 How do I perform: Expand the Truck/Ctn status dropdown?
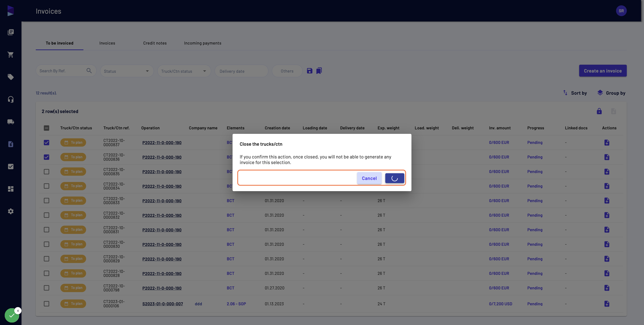tap(184, 71)
